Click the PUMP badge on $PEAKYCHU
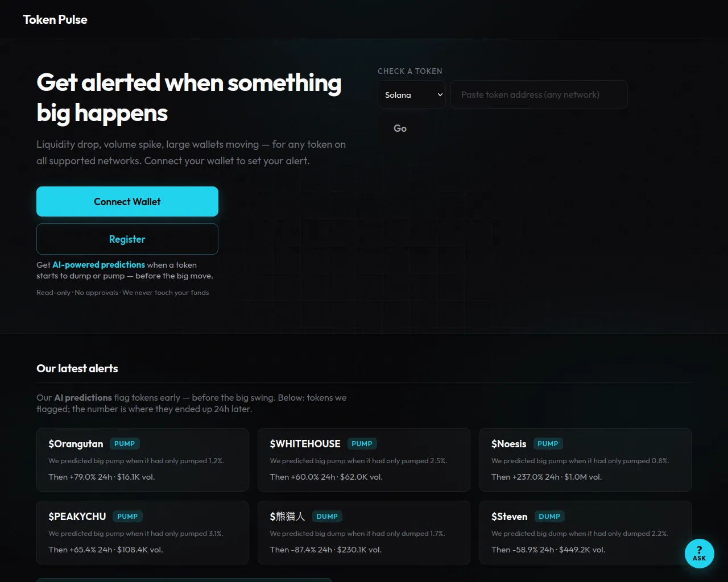The image size is (728, 582). [127, 517]
